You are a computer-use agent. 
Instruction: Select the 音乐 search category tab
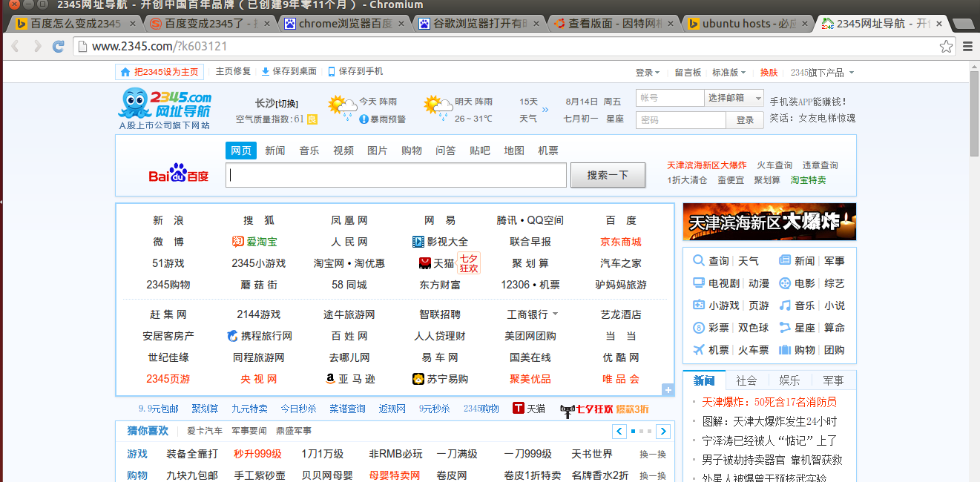pyautogui.click(x=309, y=151)
